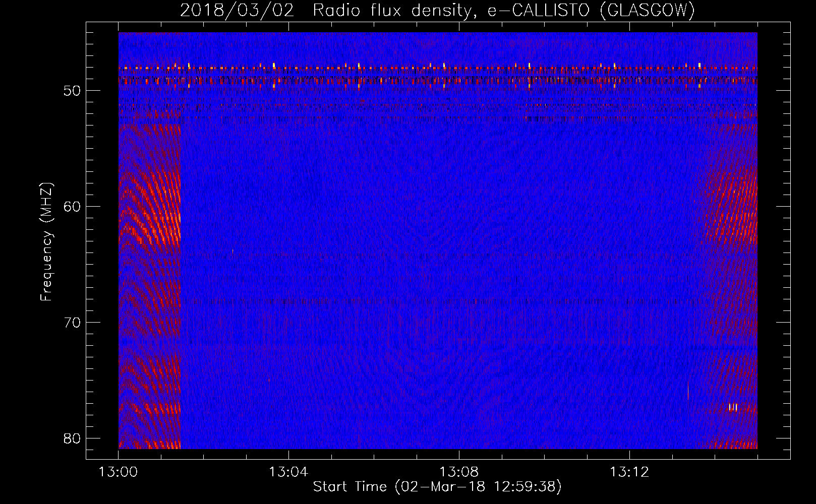Image resolution: width=816 pixels, height=504 pixels.
Task: Select the 'e-CALLISTO (GLASGOW)' title text
Action: point(591,11)
